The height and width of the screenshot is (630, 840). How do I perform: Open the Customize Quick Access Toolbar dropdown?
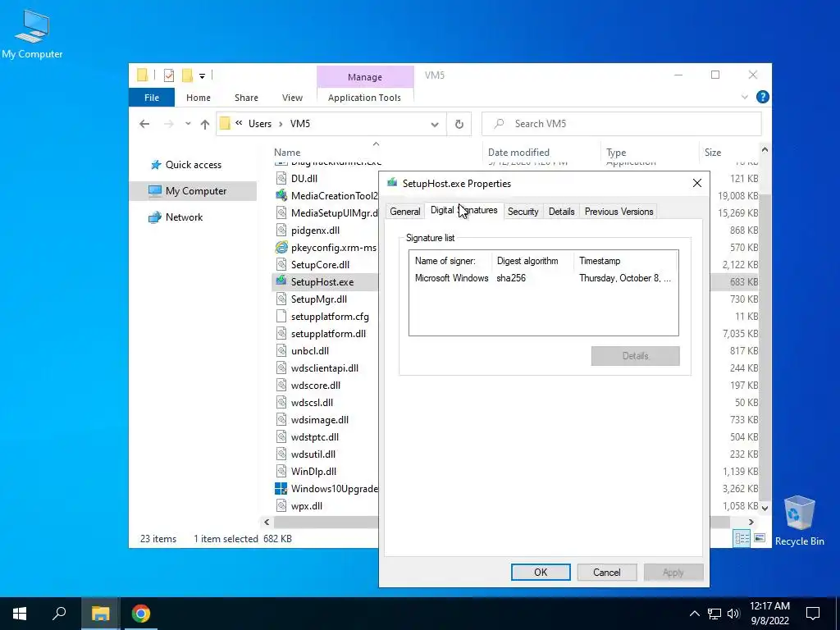[x=202, y=76]
